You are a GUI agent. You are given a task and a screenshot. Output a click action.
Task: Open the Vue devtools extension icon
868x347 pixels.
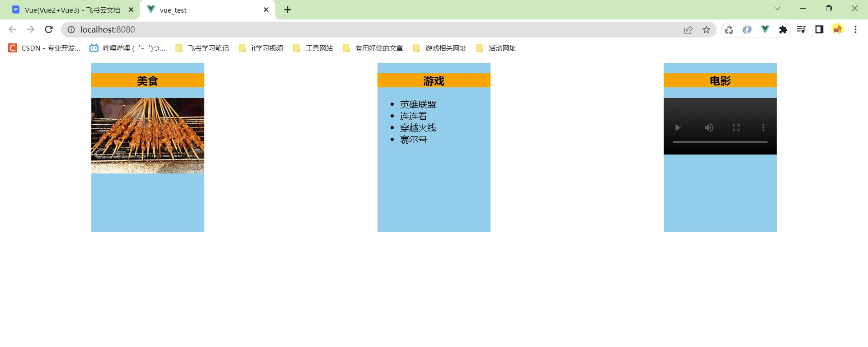coord(765,29)
